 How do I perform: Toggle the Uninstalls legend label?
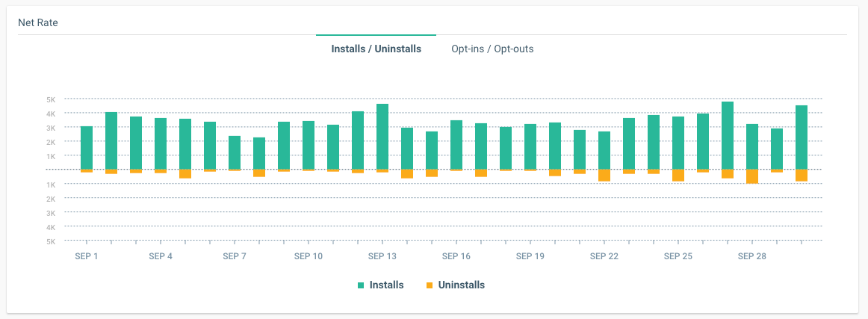tap(461, 285)
